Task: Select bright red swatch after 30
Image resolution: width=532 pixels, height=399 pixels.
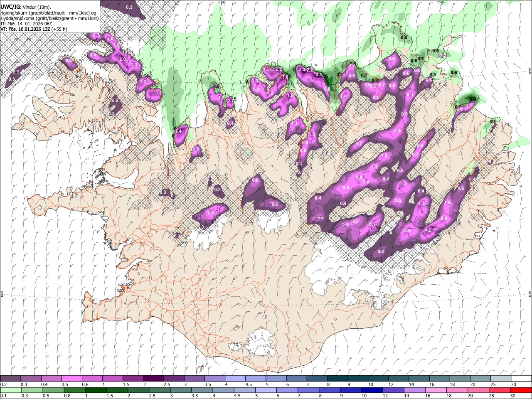Action: [521, 390]
